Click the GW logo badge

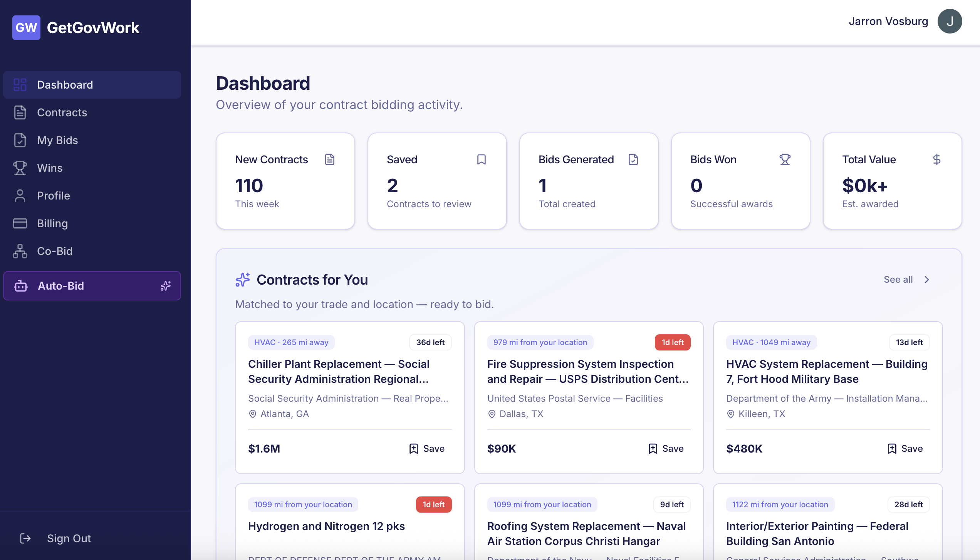pos(26,28)
